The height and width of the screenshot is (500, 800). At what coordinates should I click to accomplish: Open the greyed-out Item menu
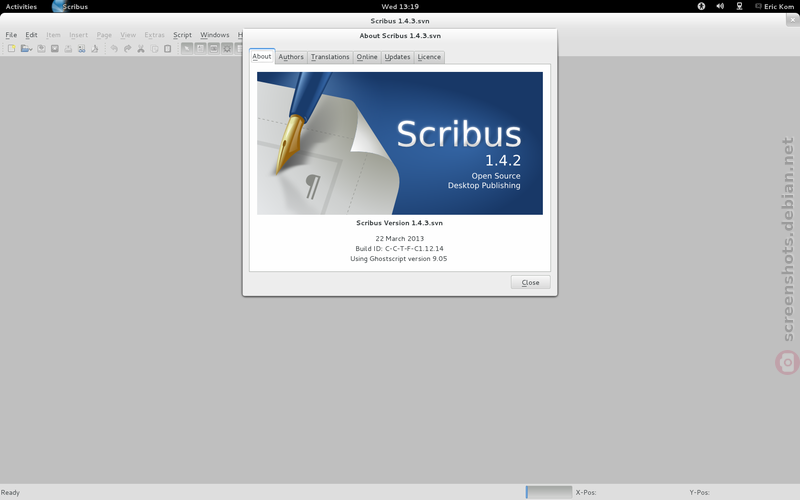pos(53,35)
